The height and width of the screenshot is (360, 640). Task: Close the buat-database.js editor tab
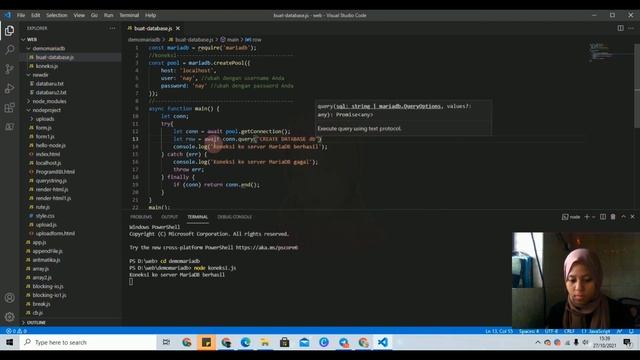[178, 28]
